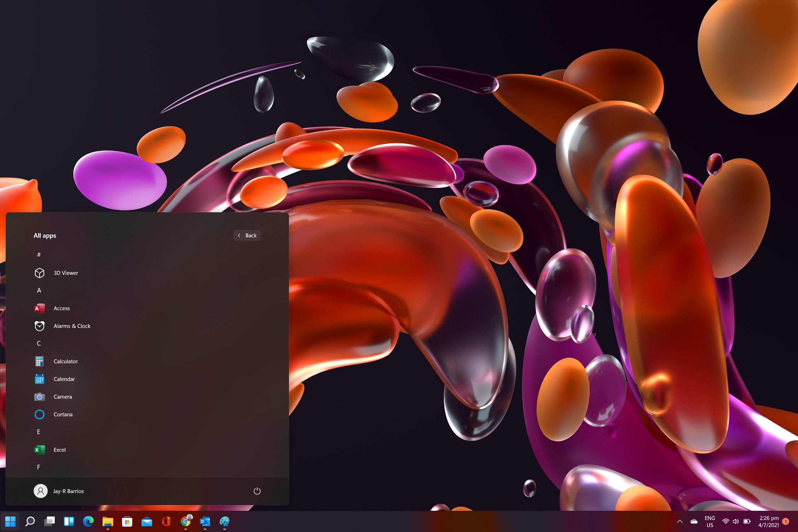Open Alarms & Clock
The image size is (798, 532).
pos(72,326)
